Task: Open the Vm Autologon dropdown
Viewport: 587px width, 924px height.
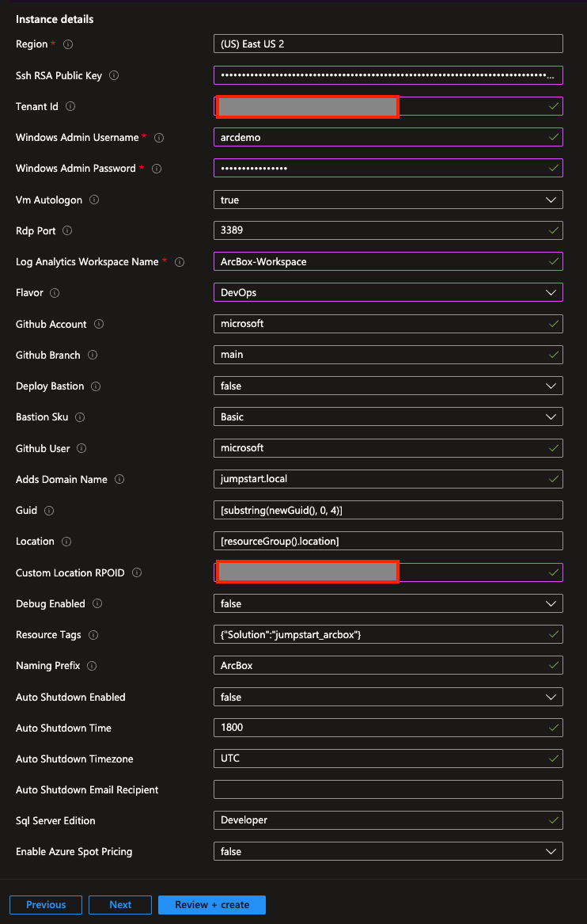Action: point(388,200)
